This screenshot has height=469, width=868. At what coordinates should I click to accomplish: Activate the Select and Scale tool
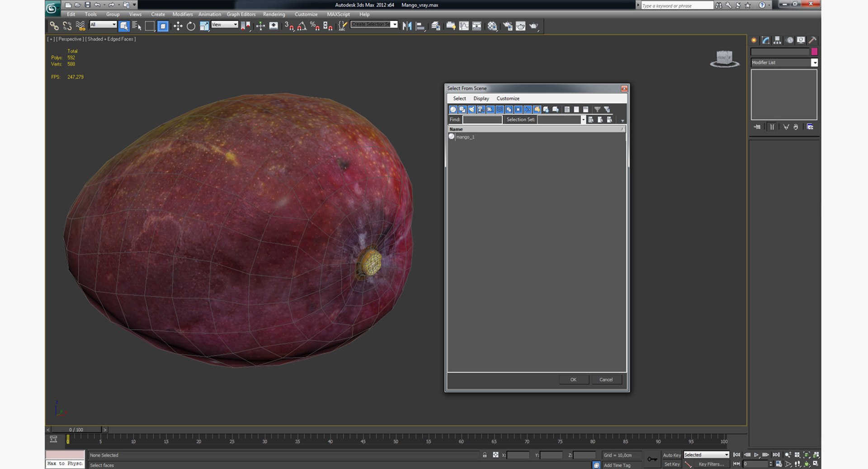click(x=204, y=26)
